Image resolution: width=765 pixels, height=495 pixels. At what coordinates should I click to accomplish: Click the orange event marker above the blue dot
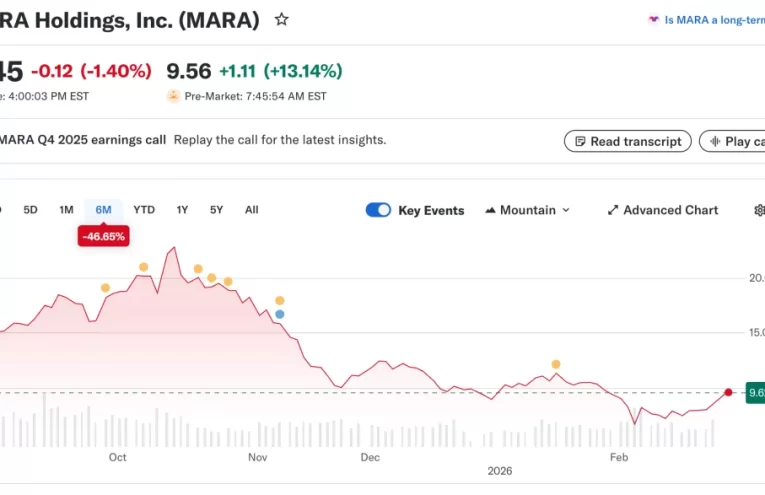click(x=280, y=300)
